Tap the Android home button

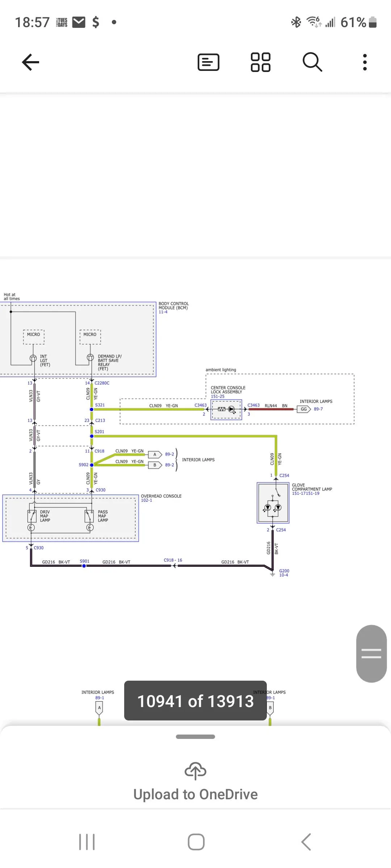(x=196, y=842)
